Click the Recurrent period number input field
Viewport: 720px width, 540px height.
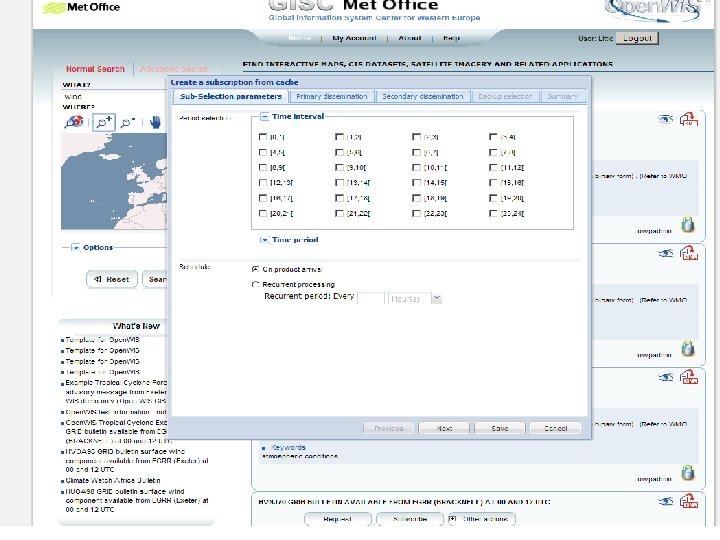[370, 298]
